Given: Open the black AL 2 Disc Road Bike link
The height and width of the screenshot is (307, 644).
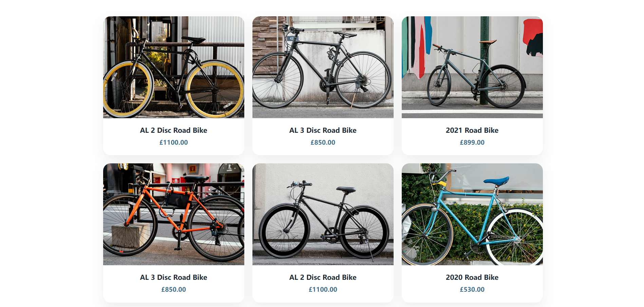Looking at the screenshot, I should coord(322,277).
